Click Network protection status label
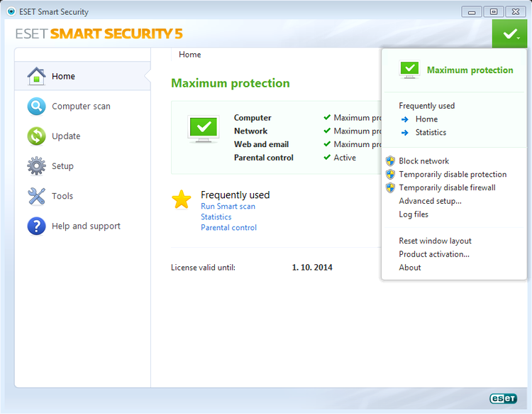 point(250,131)
